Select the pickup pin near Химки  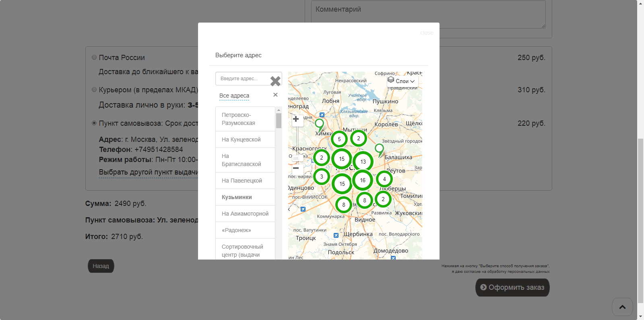[319, 125]
